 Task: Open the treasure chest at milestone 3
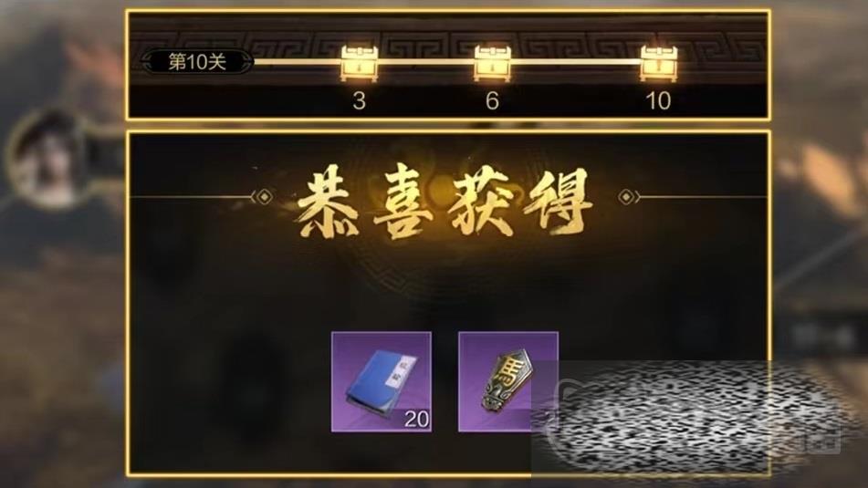click(x=360, y=64)
